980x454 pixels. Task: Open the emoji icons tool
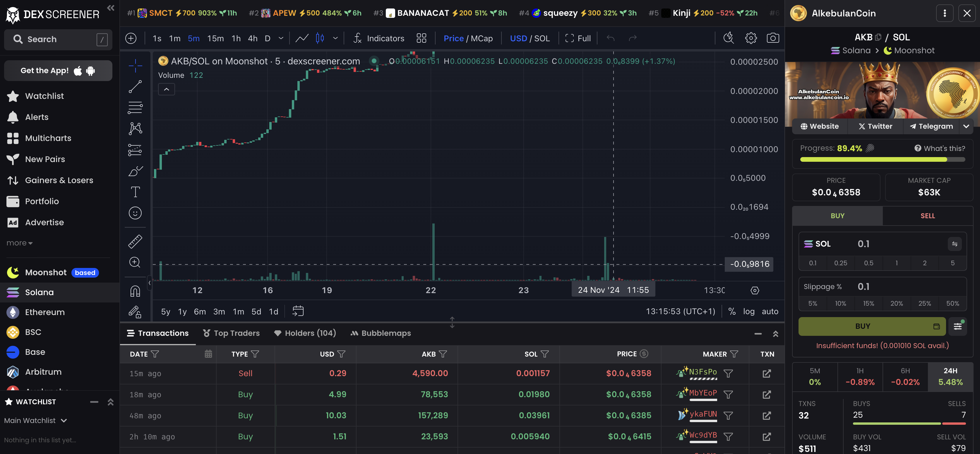point(135,213)
